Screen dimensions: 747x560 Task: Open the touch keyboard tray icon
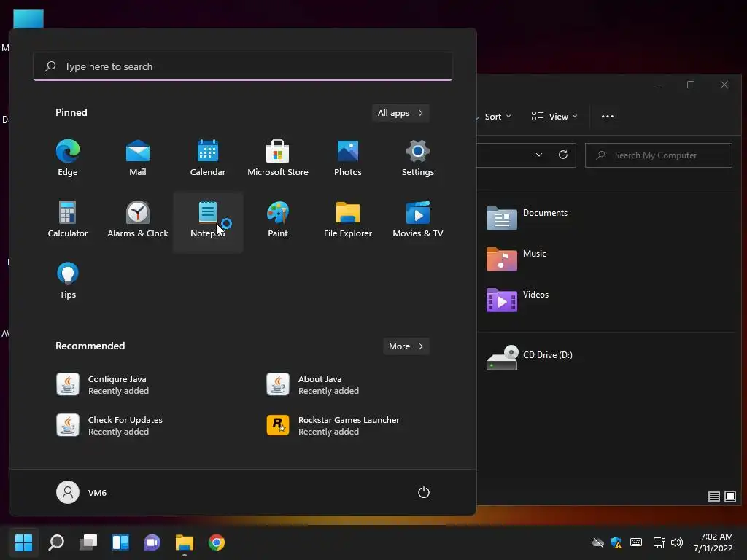pos(636,542)
